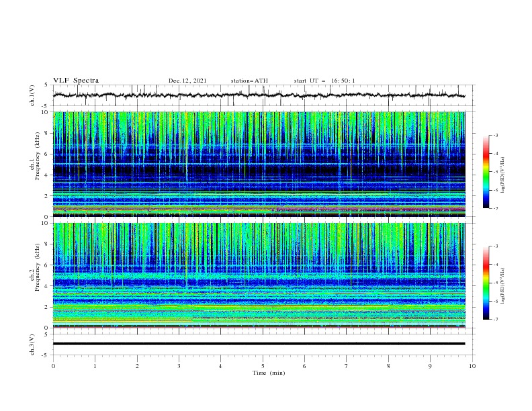This screenshot has height=411, width=532.
Task: Click the ch.2 'Frequency (kHz)' axis label
Action: (x=38, y=267)
